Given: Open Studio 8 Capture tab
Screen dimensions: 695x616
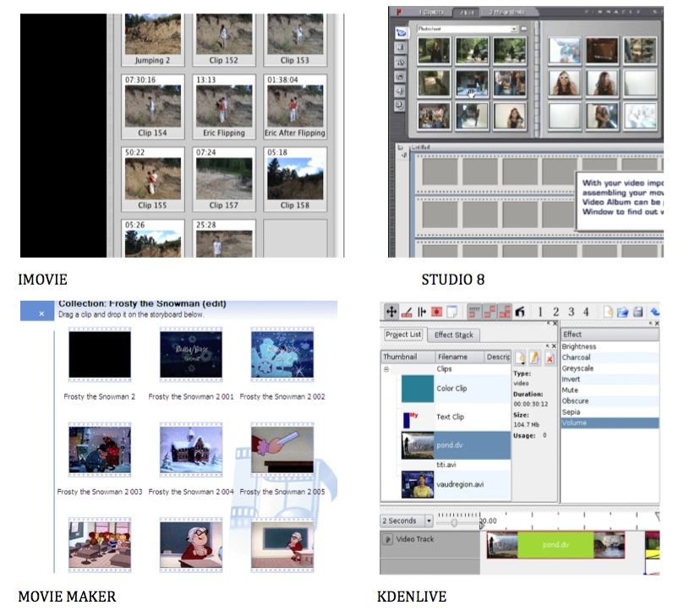Looking at the screenshot, I should pos(431,12).
